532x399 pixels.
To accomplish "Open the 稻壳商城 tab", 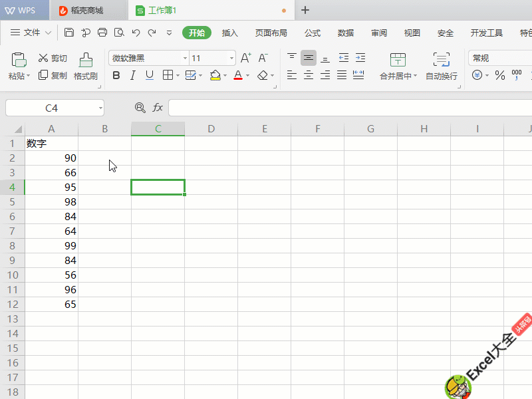I will tap(88, 11).
